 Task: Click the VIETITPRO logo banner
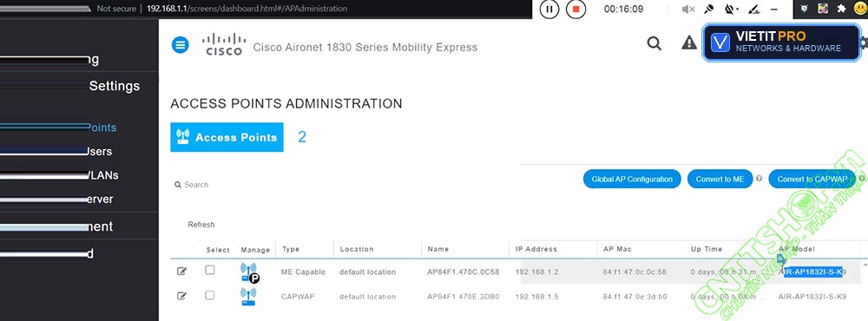click(781, 42)
